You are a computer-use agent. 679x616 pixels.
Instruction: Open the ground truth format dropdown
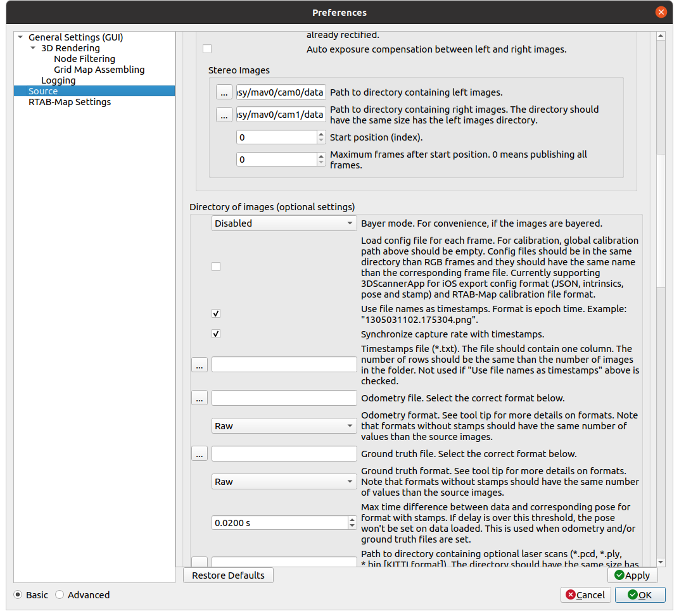[284, 482]
